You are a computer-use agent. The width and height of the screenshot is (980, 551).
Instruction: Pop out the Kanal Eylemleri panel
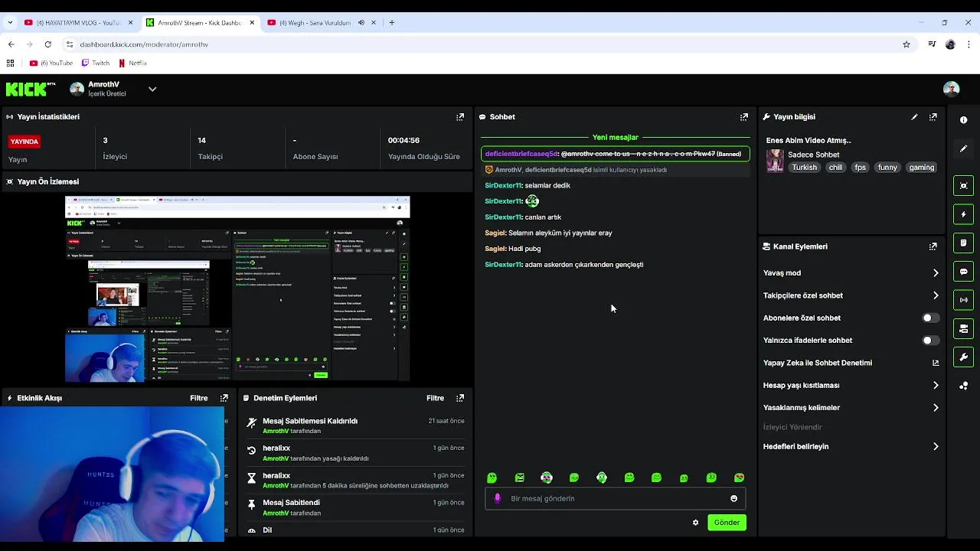click(x=933, y=246)
